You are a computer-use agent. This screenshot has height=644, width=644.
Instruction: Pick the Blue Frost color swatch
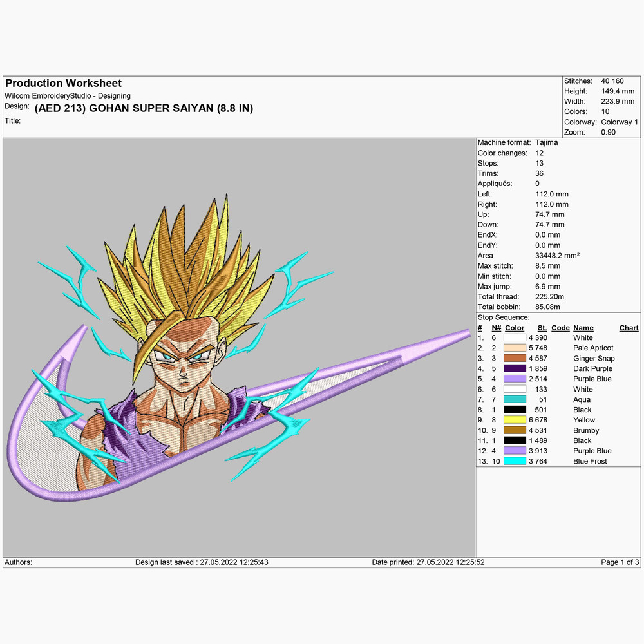pos(515,461)
